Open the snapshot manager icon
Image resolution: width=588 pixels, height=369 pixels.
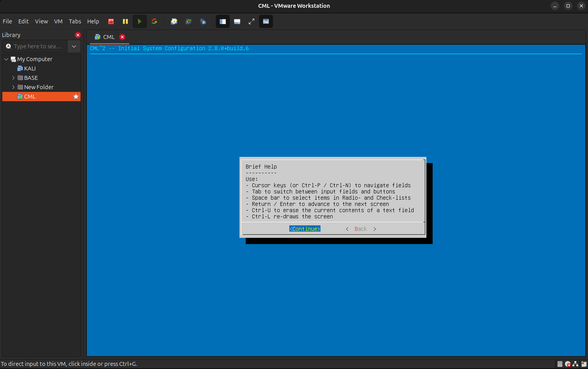(x=203, y=21)
